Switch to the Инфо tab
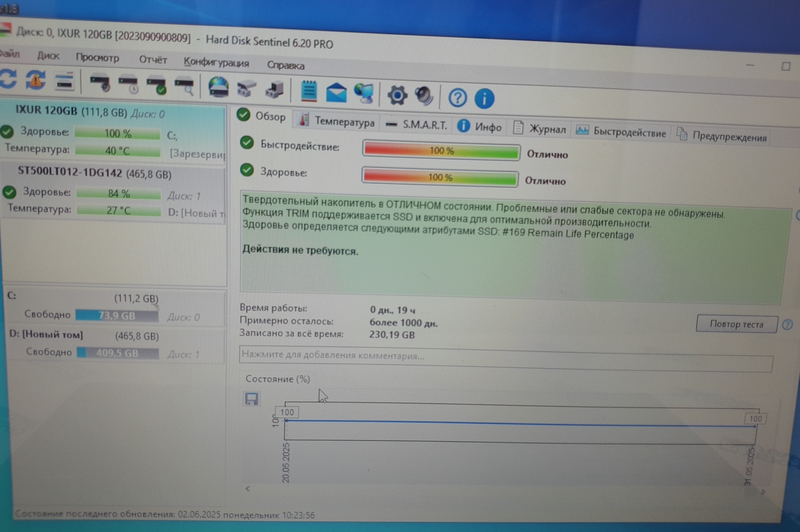800x532 pixels. coord(480,127)
